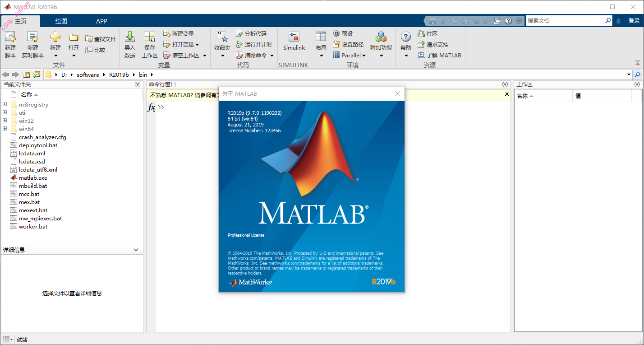Click the switch windows icon in quick access bar

point(497,21)
